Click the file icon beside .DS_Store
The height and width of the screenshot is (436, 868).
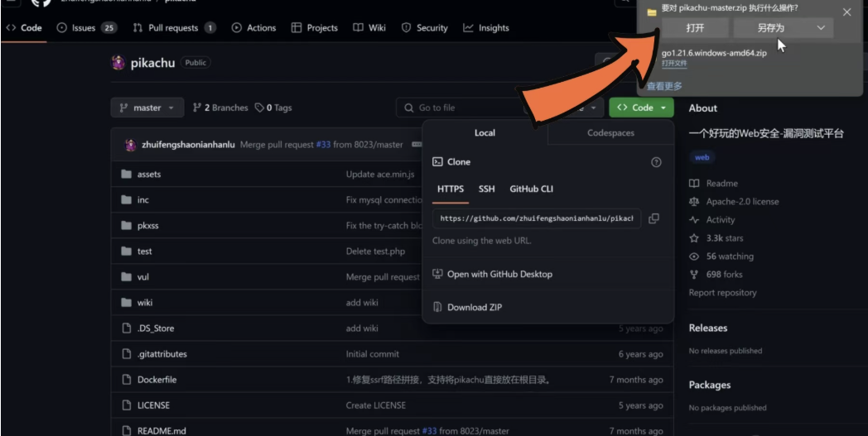tap(126, 328)
